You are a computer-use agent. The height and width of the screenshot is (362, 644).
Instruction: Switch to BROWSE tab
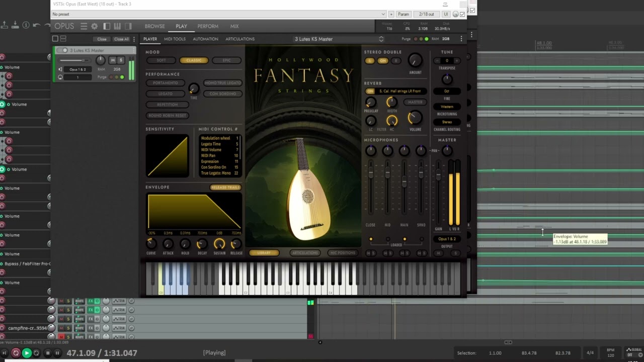tap(154, 26)
